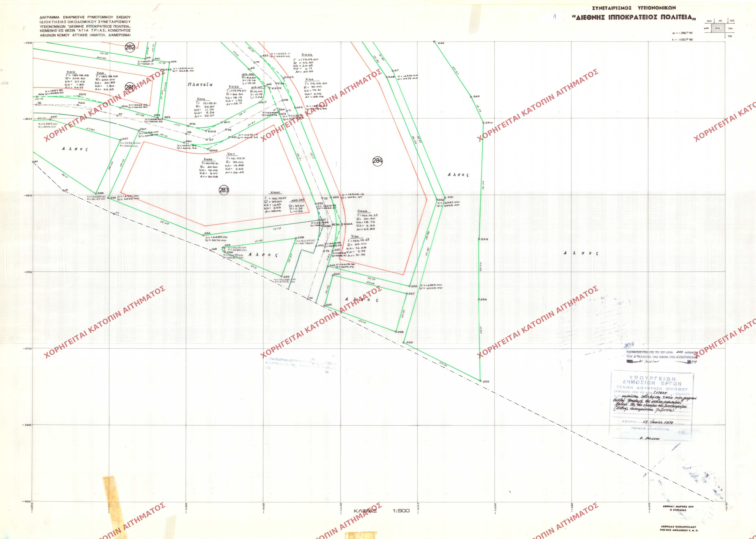The image size is (756, 539).
Task: Click survey point label 248
Action: click(x=391, y=77)
